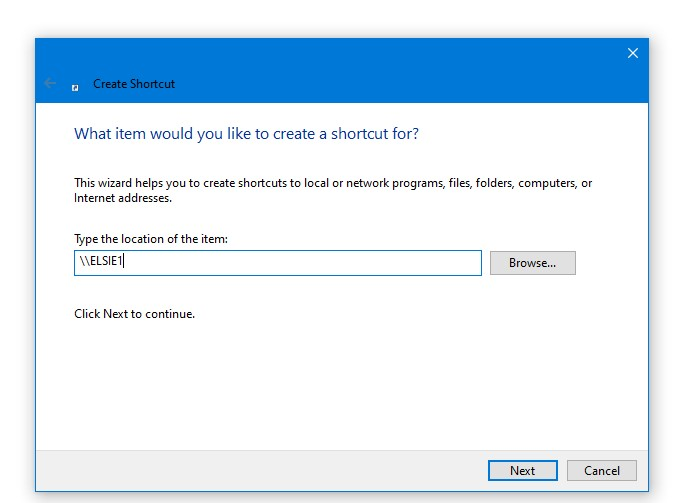Focus the item location text field

[x=278, y=263]
